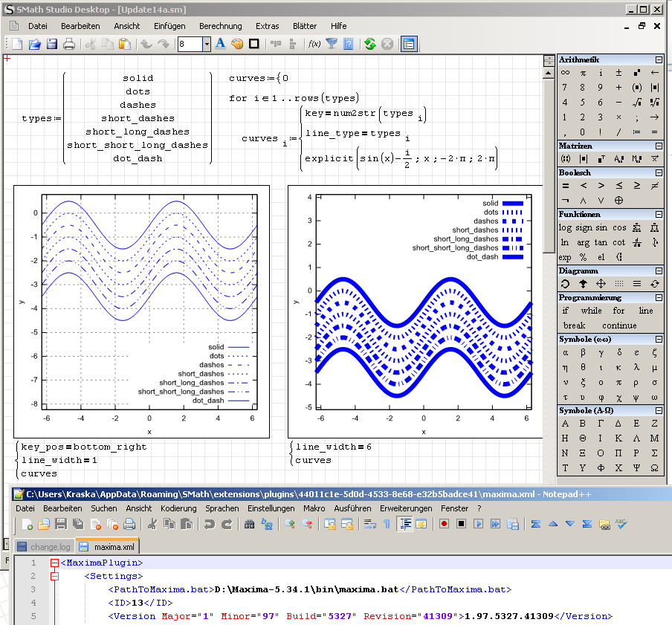Toggle the border around region icon

[254, 44]
